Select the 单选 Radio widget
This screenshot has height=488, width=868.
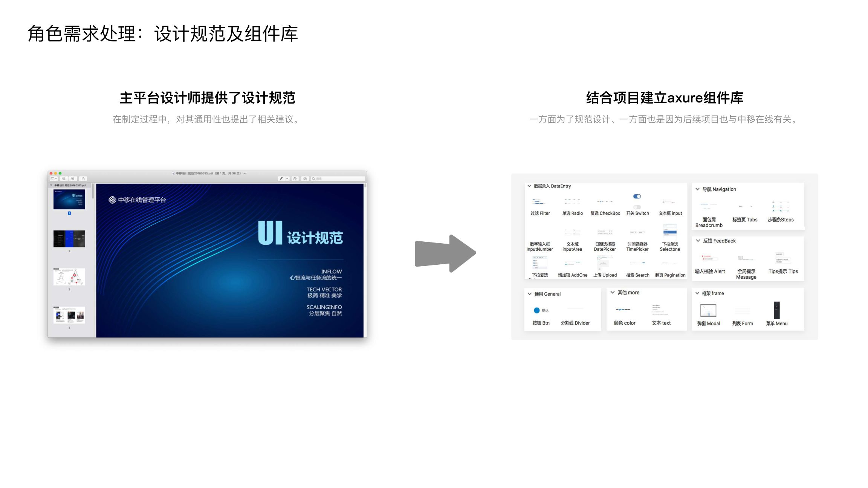tap(572, 207)
